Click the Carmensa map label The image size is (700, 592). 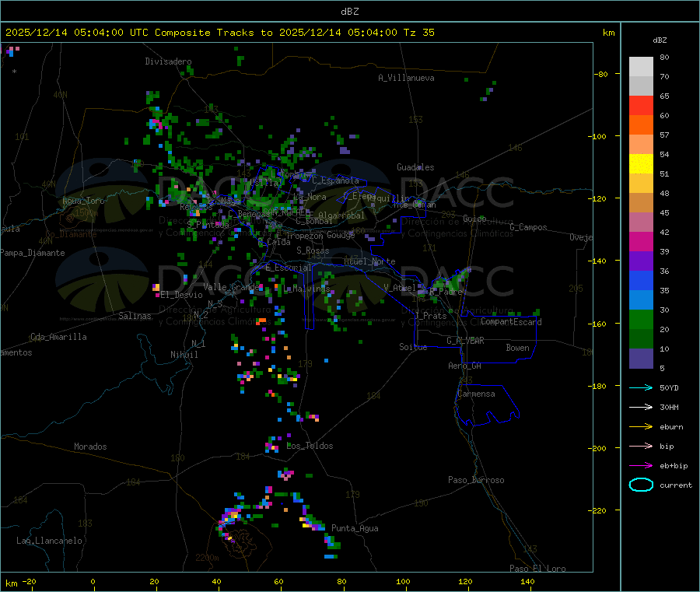click(476, 394)
